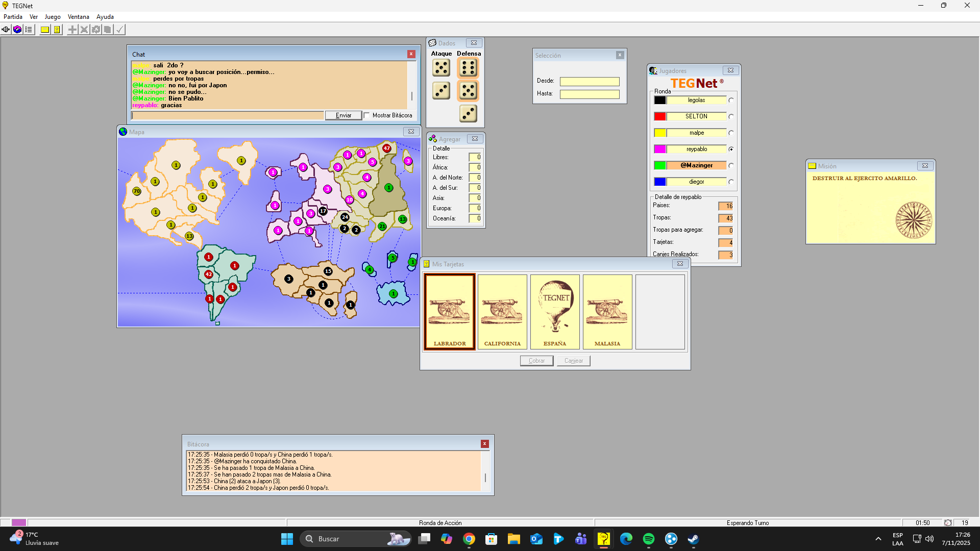
Task: Click the pink-blue globe toolbar icon
Action: 17,30
